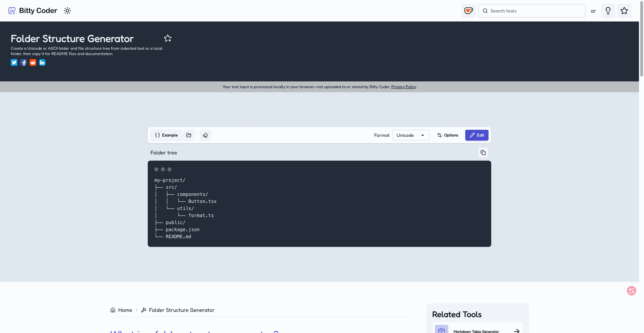Click the home icon in breadcrumb
This screenshot has height=333, width=644.
tap(113, 310)
